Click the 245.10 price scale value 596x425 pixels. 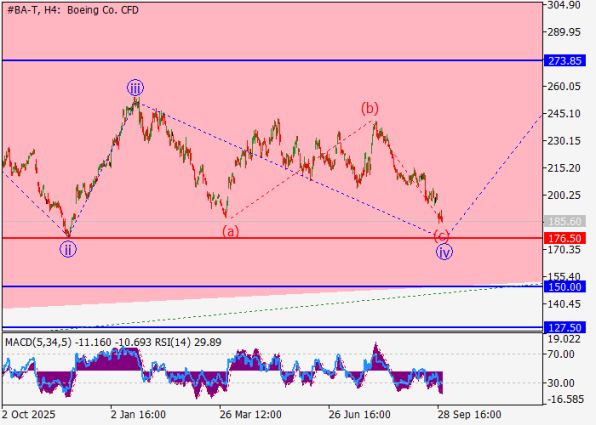(564, 114)
